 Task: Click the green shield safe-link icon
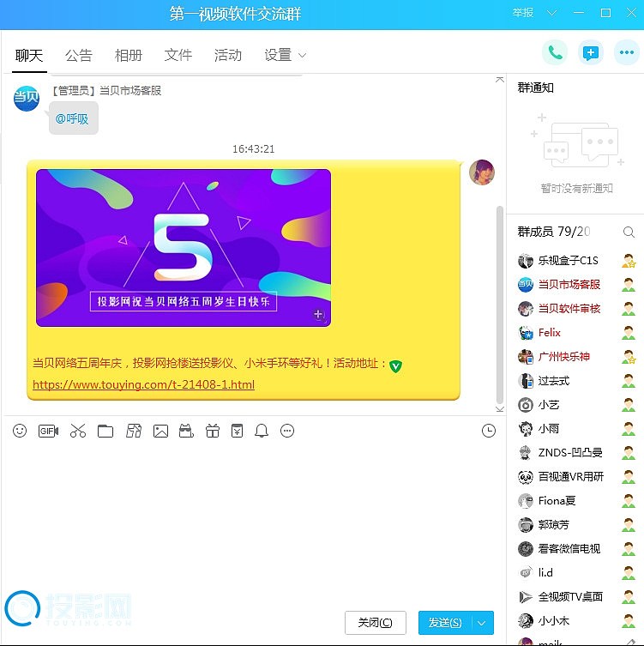(395, 365)
